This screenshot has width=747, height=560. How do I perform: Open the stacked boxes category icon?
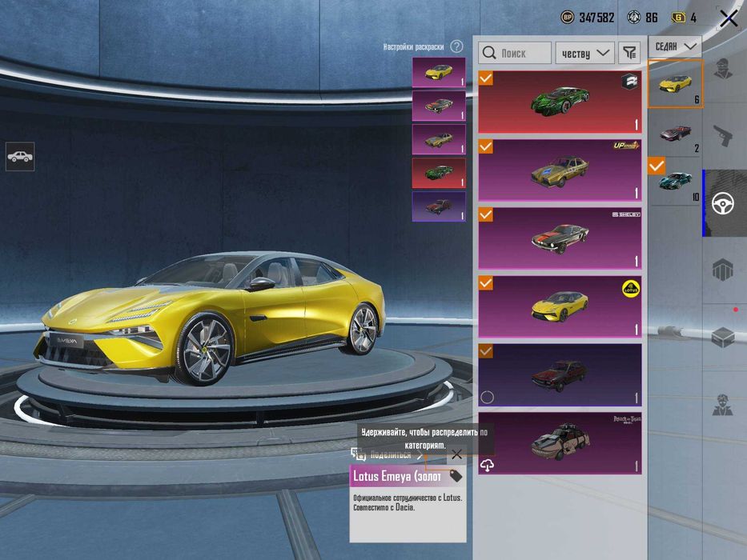(723, 270)
